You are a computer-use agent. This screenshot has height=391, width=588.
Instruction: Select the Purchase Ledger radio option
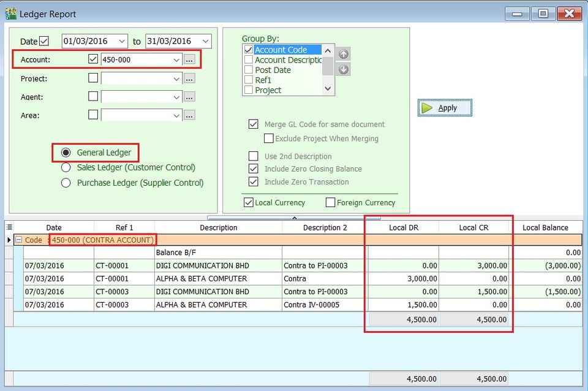pyautogui.click(x=66, y=182)
